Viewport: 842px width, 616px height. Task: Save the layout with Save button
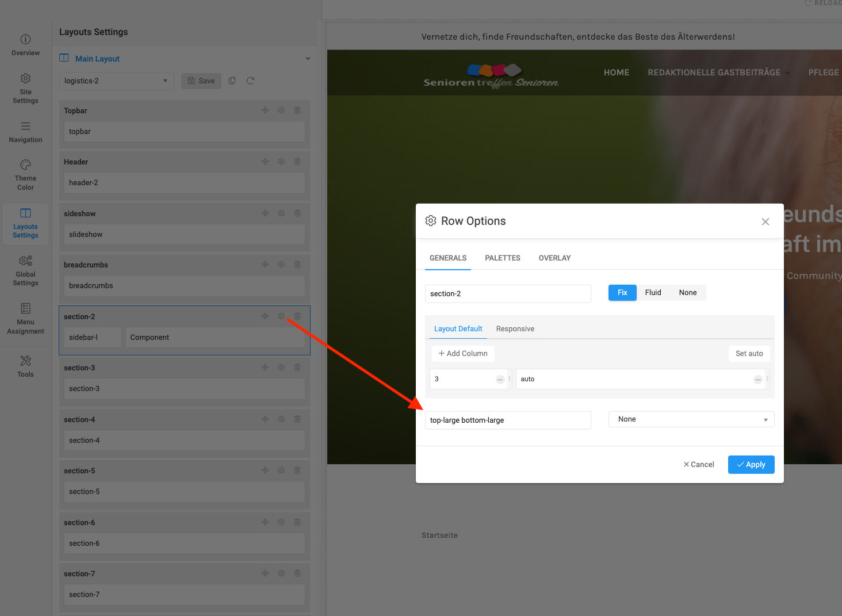(201, 81)
